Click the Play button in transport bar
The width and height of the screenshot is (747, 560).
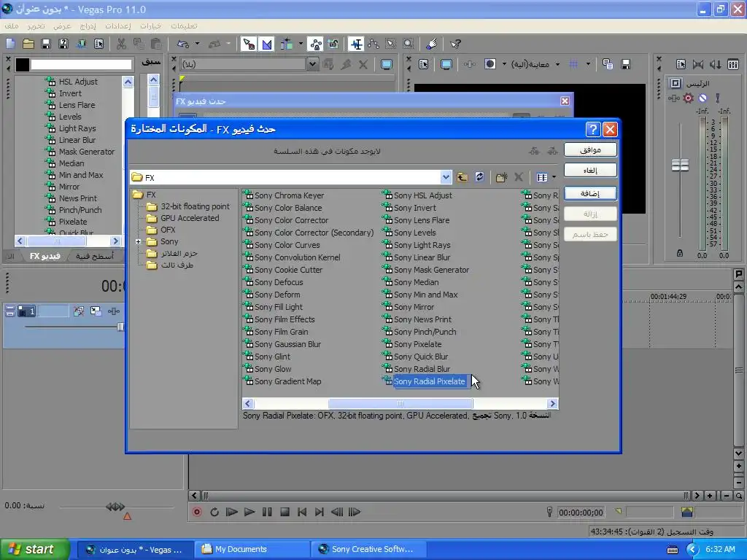point(249,512)
